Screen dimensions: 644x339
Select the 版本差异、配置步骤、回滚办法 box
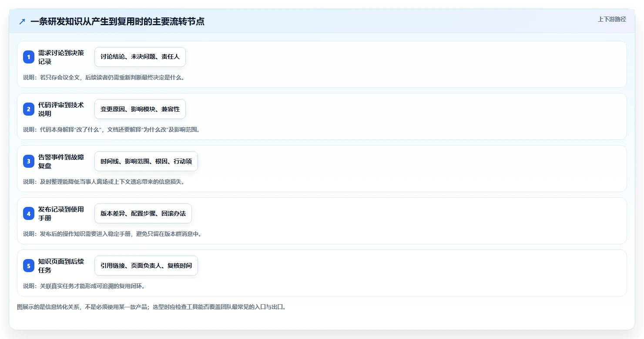(x=143, y=213)
